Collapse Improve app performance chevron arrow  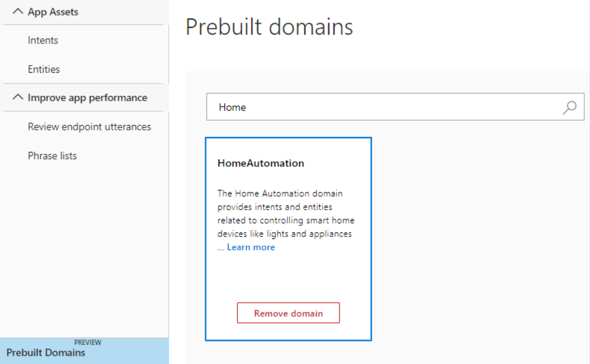18,98
